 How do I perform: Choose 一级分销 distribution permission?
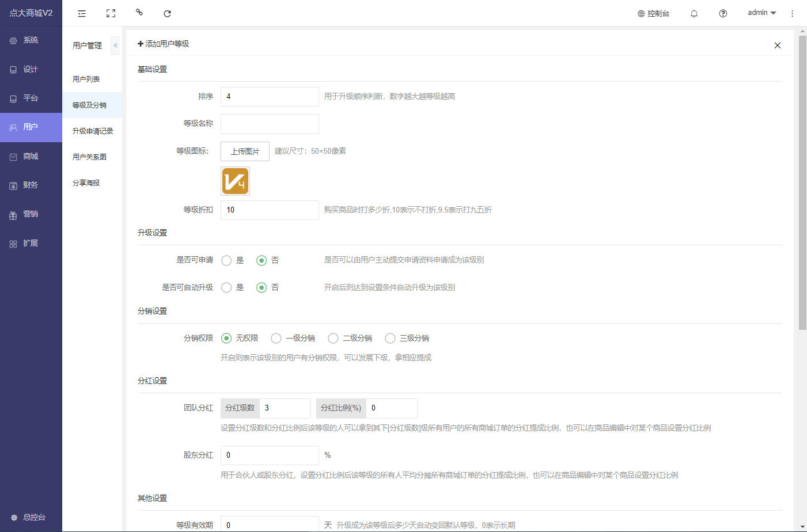[x=276, y=338]
